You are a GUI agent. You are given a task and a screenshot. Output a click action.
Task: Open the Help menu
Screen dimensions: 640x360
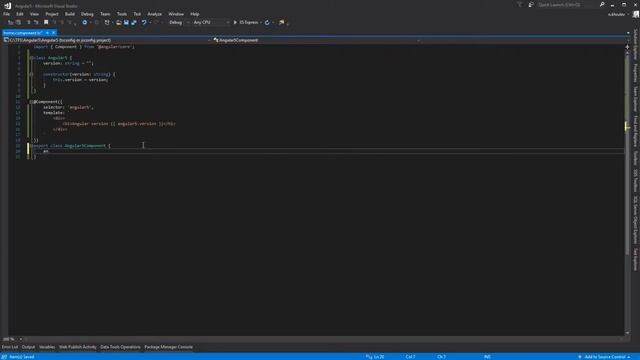click(195, 14)
